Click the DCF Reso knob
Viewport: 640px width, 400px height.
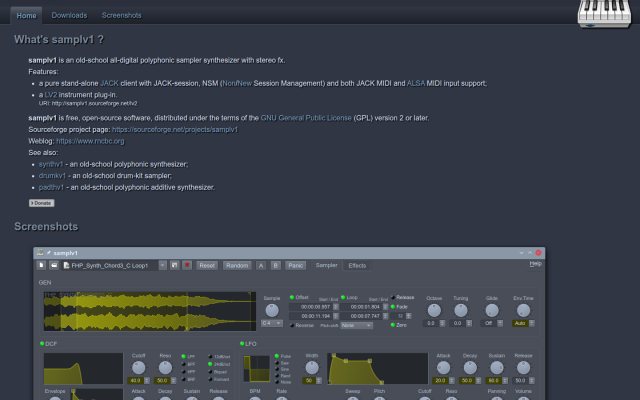point(165,368)
